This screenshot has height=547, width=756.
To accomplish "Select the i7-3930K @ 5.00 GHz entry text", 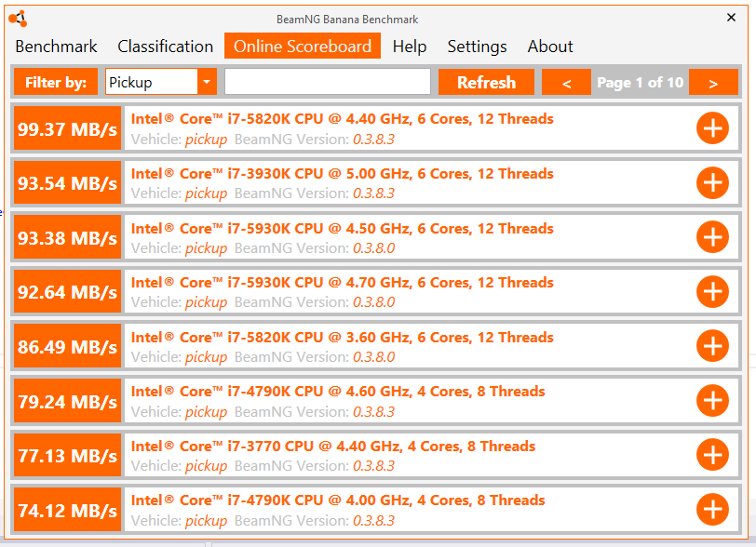I will pyautogui.click(x=343, y=174).
